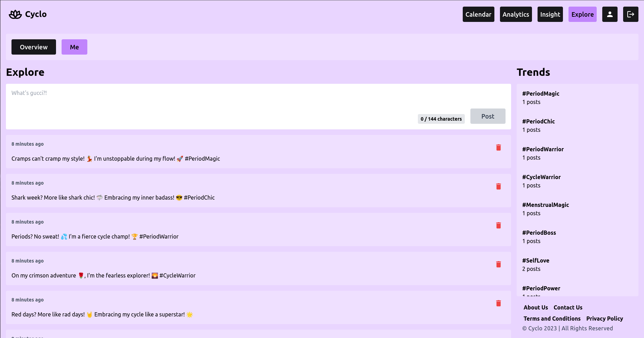Open the #PeriodWarrior trend

tap(543, 149)
